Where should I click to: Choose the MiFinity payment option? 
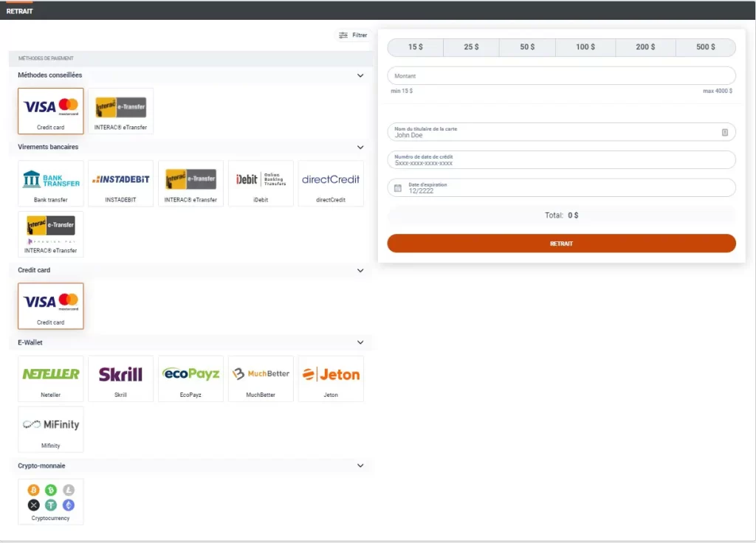(51, 429)
